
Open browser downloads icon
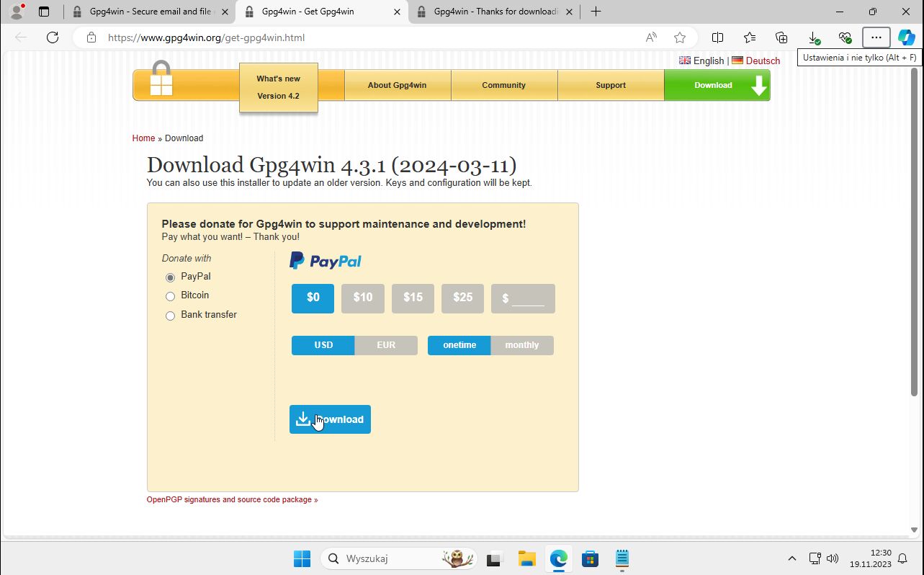pos(813,37)
